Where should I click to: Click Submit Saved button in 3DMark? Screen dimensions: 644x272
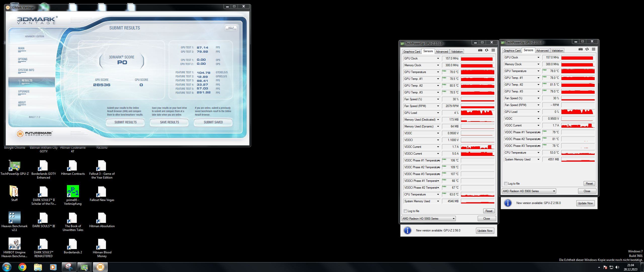[x=213, y=122]
